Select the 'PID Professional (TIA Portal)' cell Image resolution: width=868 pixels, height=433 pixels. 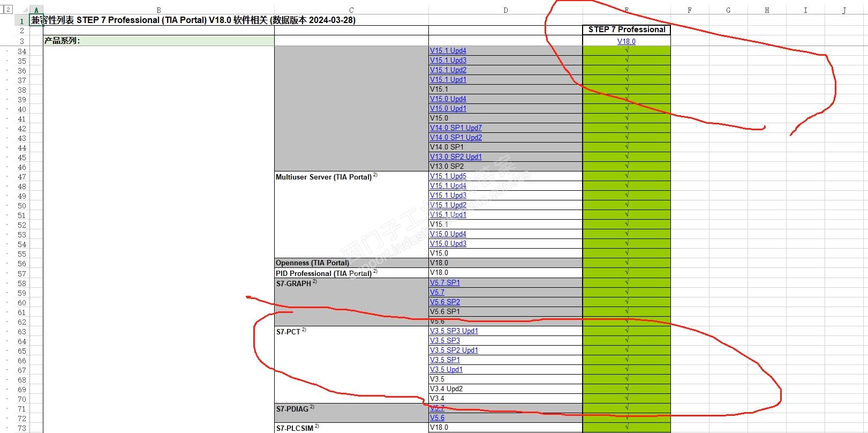(x=351, y=273)
